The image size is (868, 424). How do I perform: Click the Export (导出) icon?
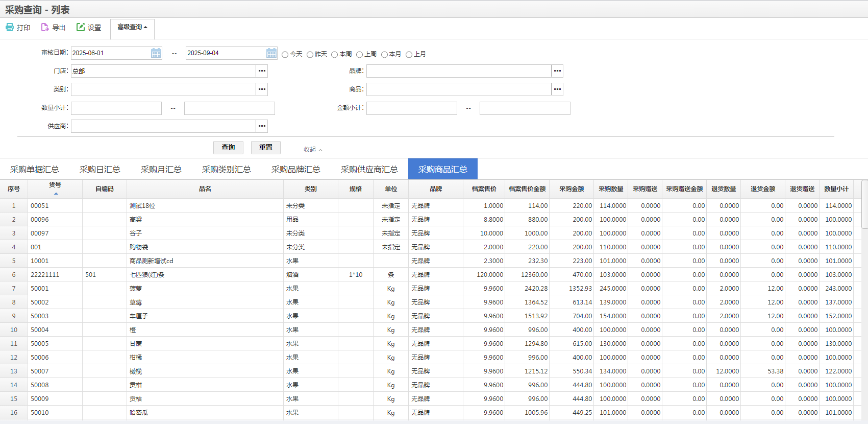click(45, 27)
